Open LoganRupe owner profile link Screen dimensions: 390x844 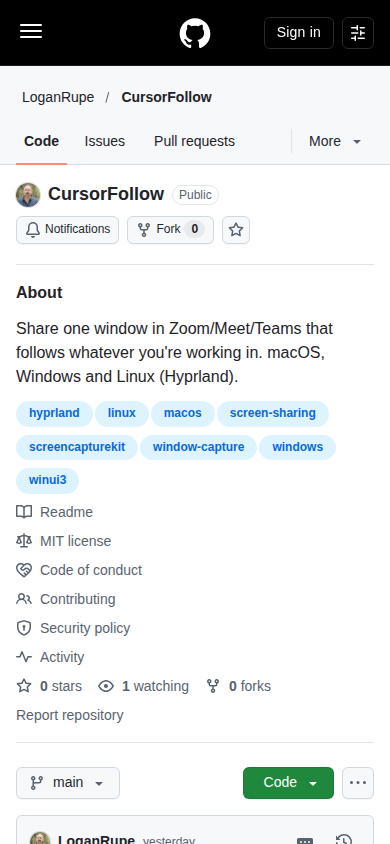click(x=58, y=97)
